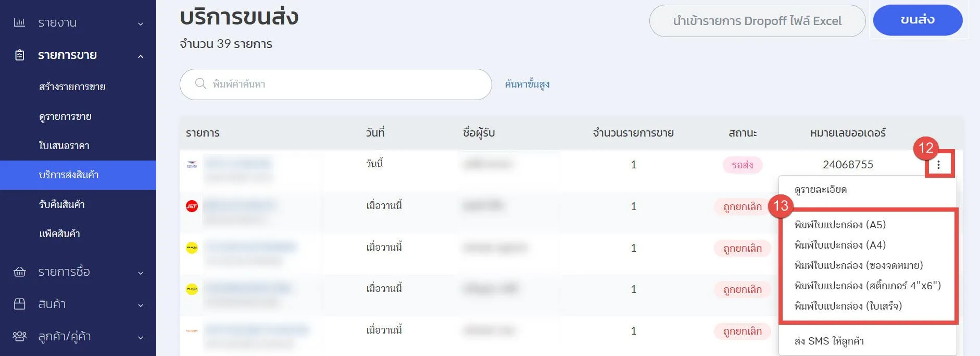
Task: Focus the พิมพ์คำค้นหา search field
Action: [344, 84]
